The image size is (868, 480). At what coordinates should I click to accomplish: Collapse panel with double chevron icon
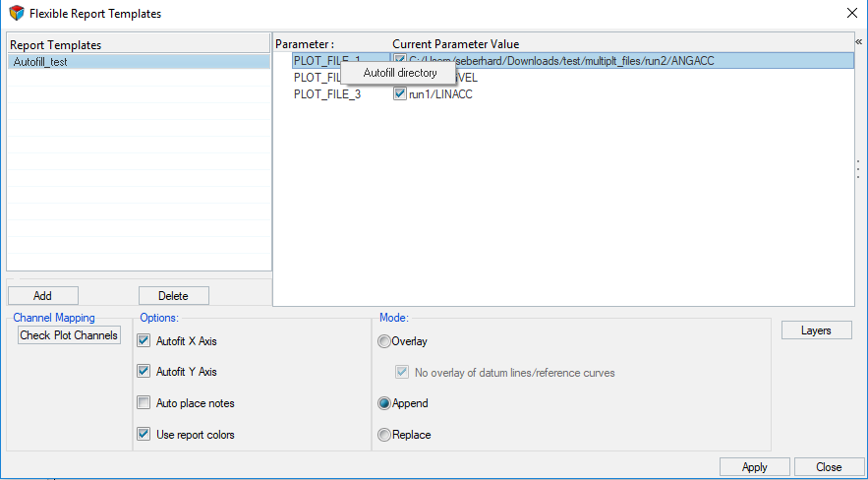pyautogui.click(x=858, y=42)
